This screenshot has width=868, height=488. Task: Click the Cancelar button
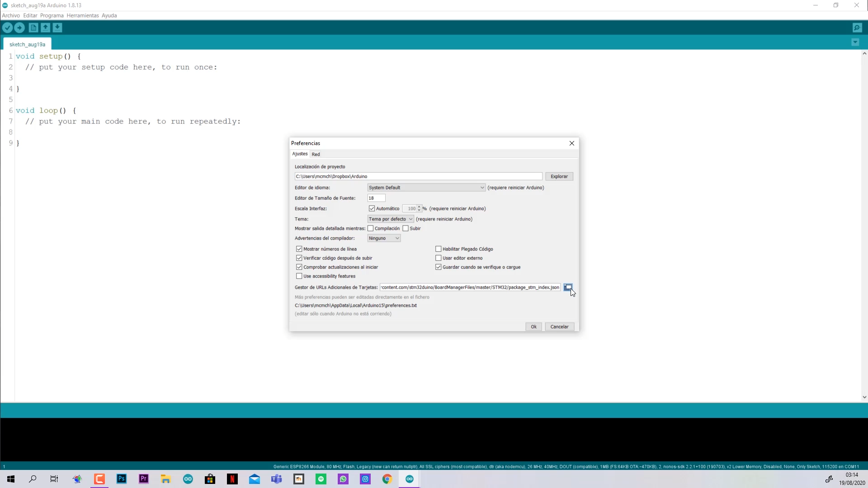coord(559,327)
